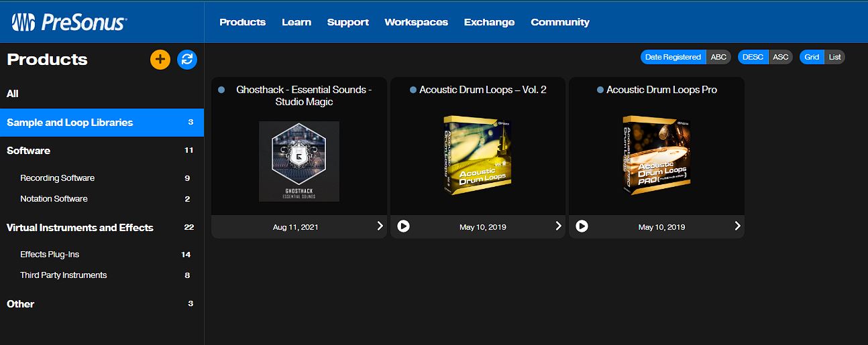This screenshot has width=868, height=345.
Task: Select the Other category
Action: click(x=102, y=304)
